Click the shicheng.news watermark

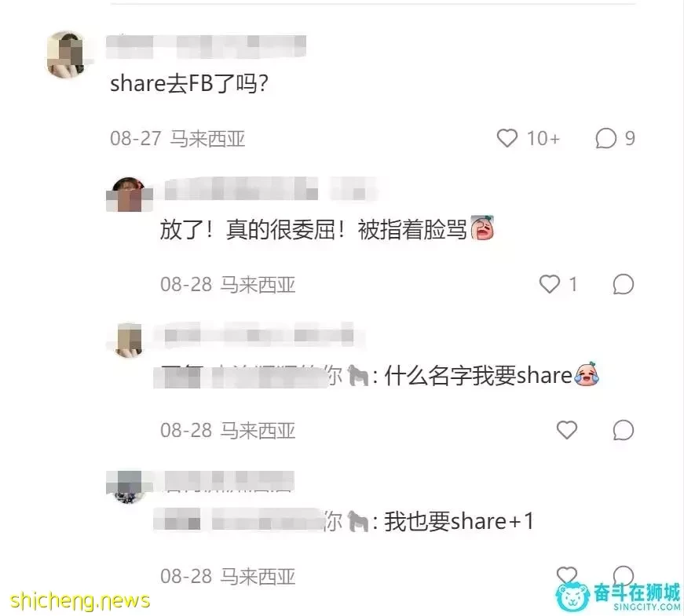pos(80,601)
